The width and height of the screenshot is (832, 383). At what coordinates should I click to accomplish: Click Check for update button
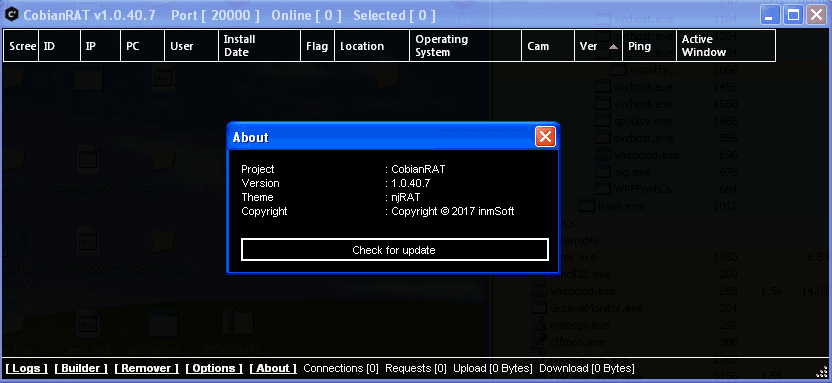coord(394,250)
